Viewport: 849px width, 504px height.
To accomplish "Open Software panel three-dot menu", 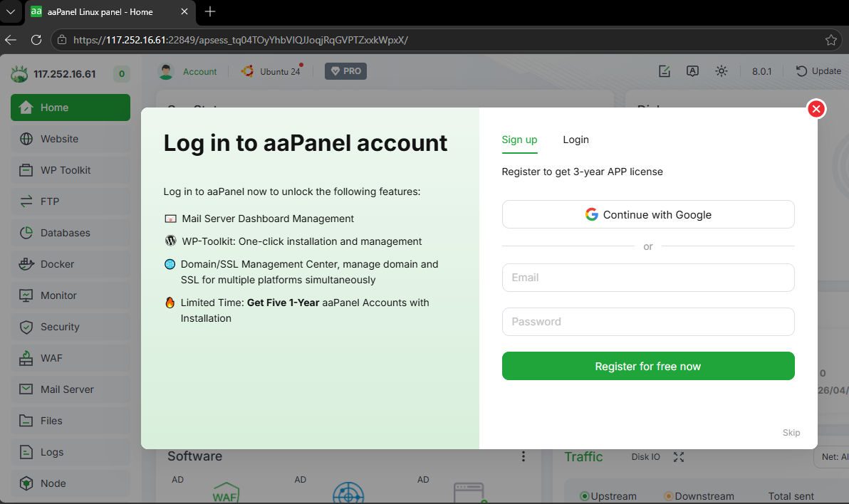I will (524, 456).
